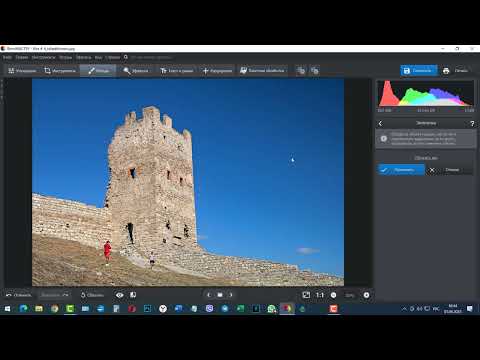Image resolution: width=480 pixels, height=360 pixels.
Task: Click the taskbar clock and date
Action: [453, 309]
